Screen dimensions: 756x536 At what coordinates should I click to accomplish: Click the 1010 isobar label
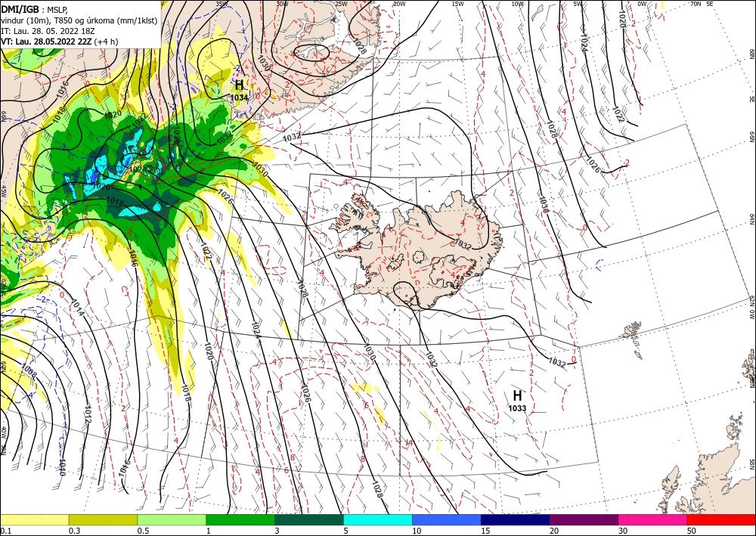point(62,466)
